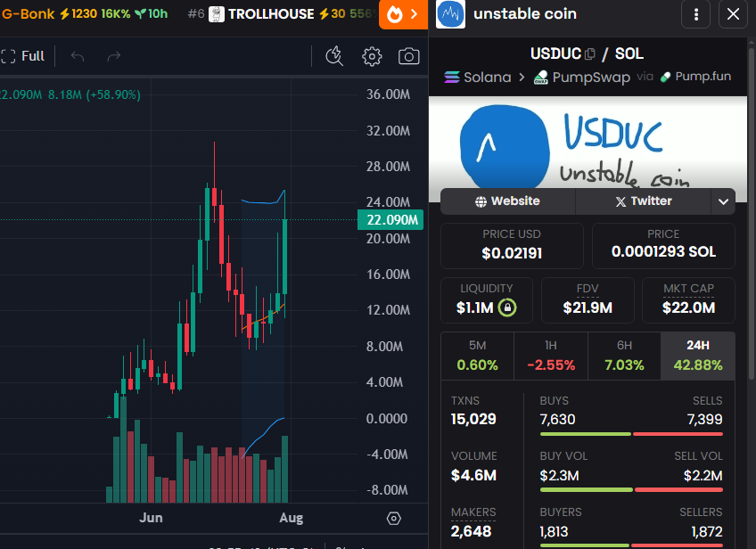Image resolution: width=756 pixels, height=549 pixels.
Task: Click the Aug label on time axis
Action: coord(292,518)
